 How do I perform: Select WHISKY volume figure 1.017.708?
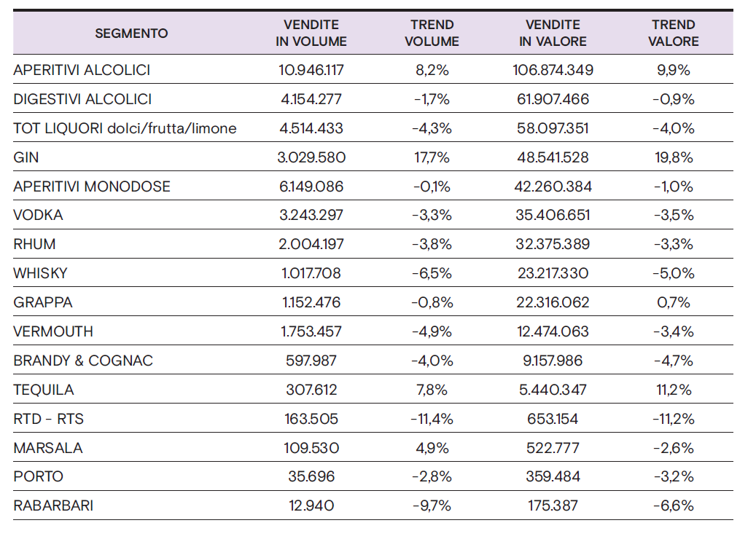point(311,273)
